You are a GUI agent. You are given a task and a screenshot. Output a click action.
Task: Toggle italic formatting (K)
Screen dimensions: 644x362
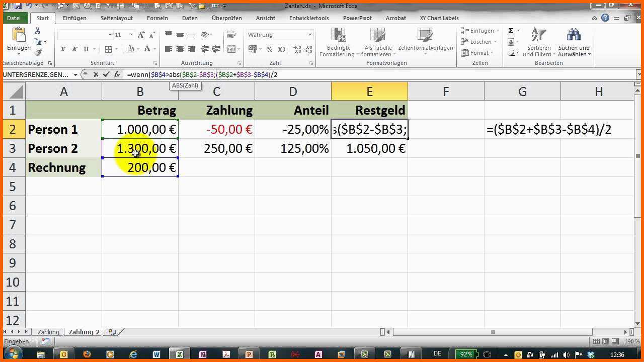click(x=74, y=49)
